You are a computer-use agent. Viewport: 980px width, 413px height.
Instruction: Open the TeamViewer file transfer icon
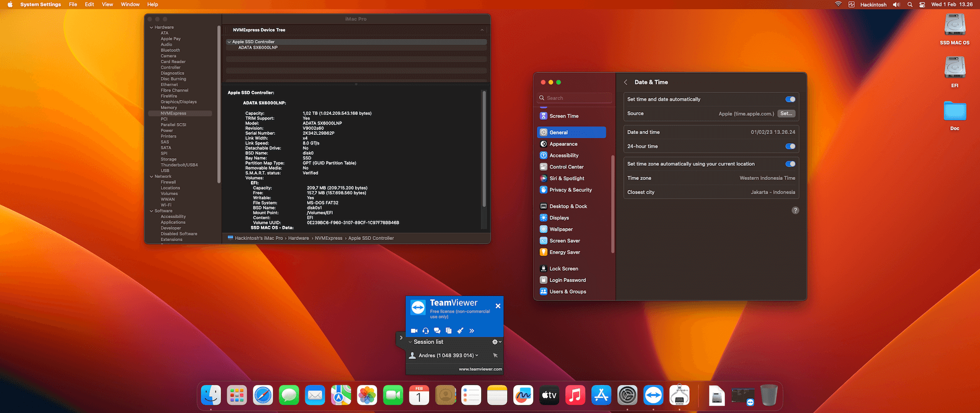click(449, 331)
